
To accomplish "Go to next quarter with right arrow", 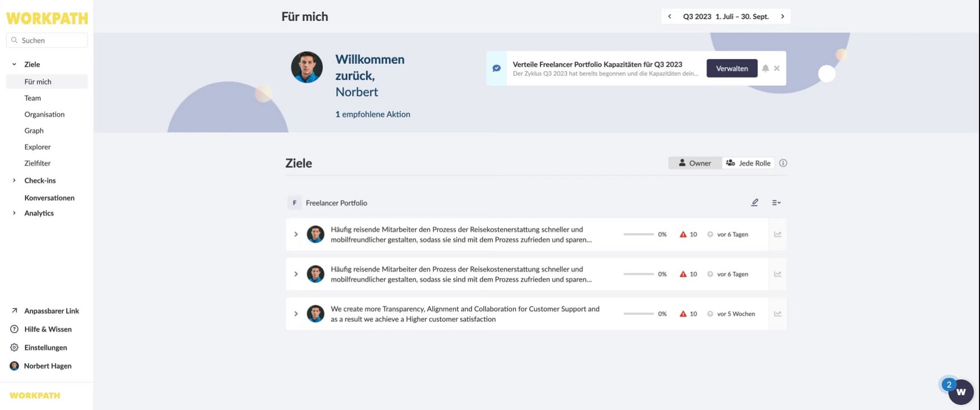I will (x=783, y=17).
